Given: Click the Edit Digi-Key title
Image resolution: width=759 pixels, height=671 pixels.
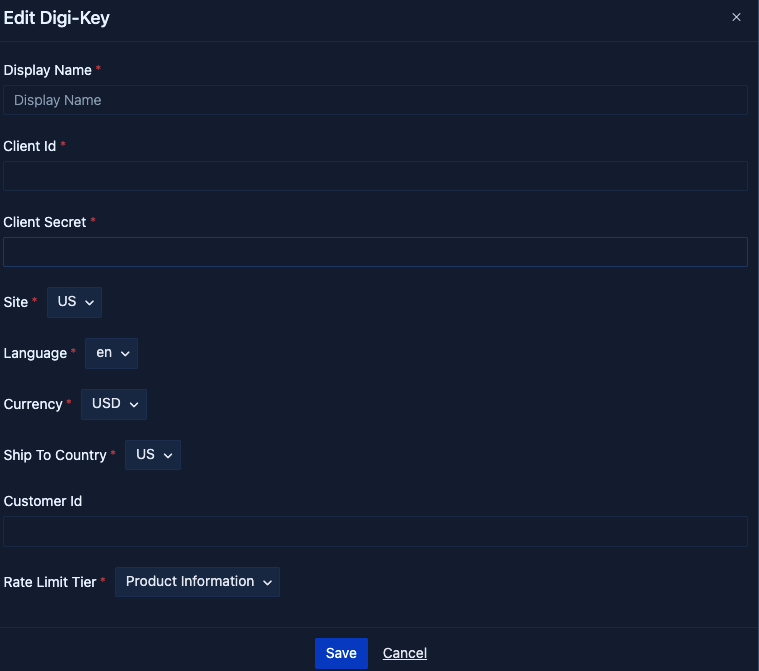Looking at the screenshot, I should point(57,18).
